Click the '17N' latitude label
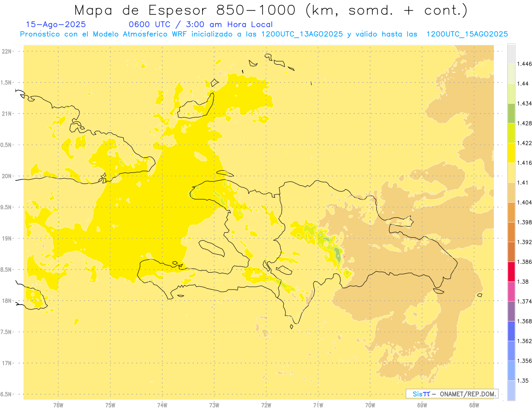This screenshot has height=411, width=532. pos(7,363)
